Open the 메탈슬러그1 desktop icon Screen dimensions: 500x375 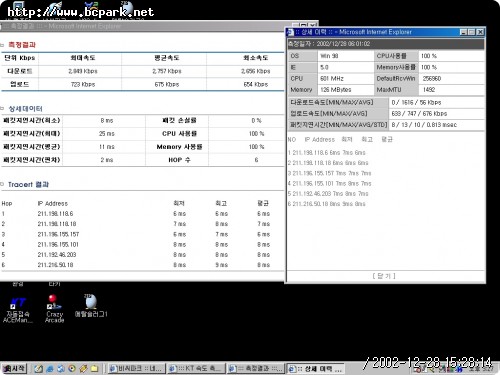(x=91, y=305)
